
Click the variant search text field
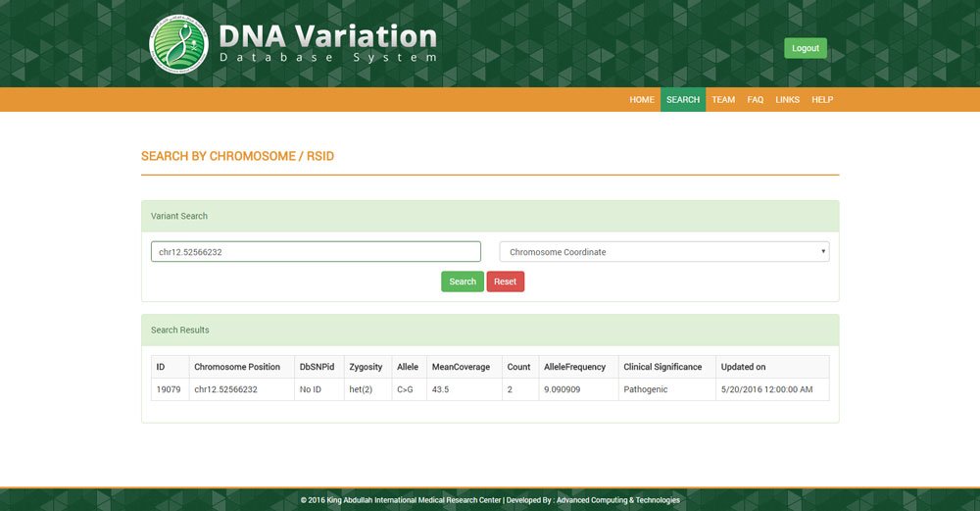point(316,252)
